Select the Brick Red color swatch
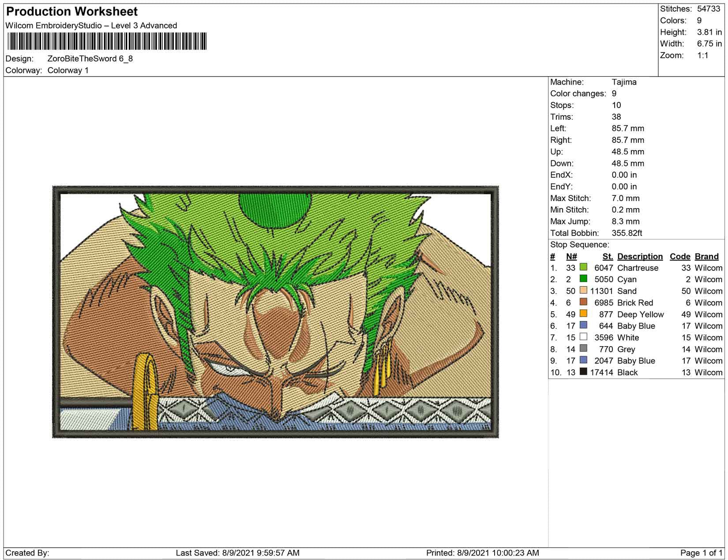The image size is (728, 560). (583, 302)
